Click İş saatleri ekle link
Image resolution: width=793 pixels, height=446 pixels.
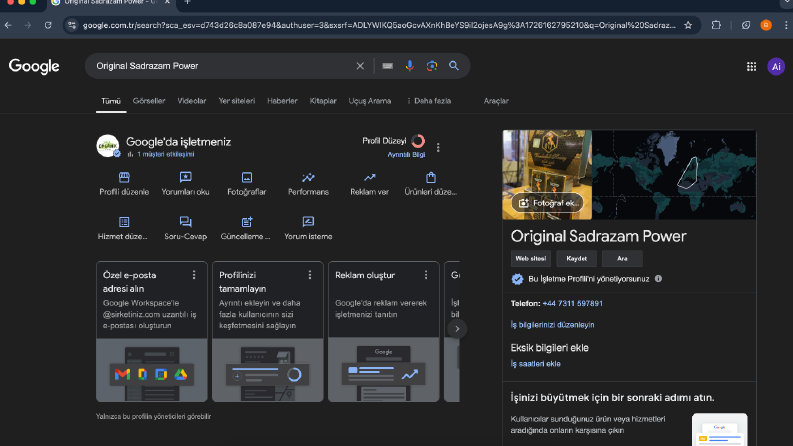[x=536, y=364]
